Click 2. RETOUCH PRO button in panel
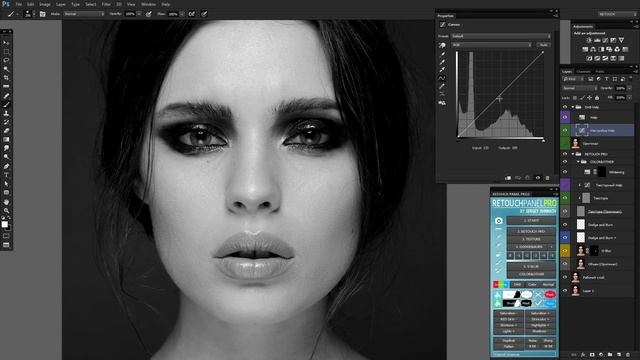This screenshot has height=360, width=640. tap(531, 231)
